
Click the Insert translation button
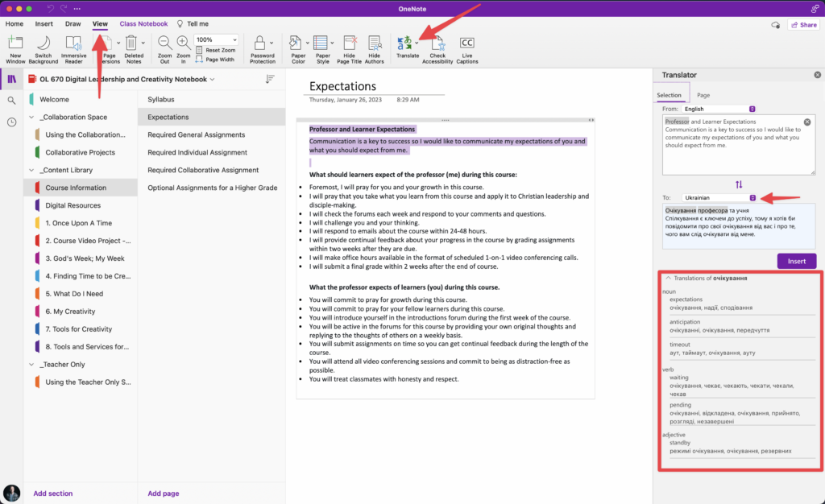797,261
